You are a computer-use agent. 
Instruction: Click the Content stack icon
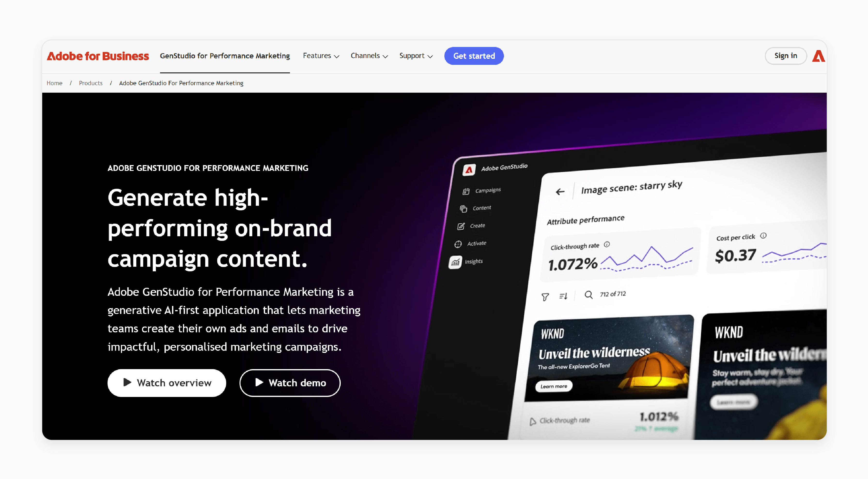[463, 209]
